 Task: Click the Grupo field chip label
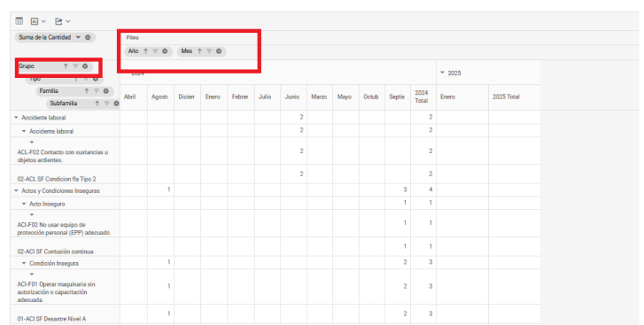tap(27, 66)
